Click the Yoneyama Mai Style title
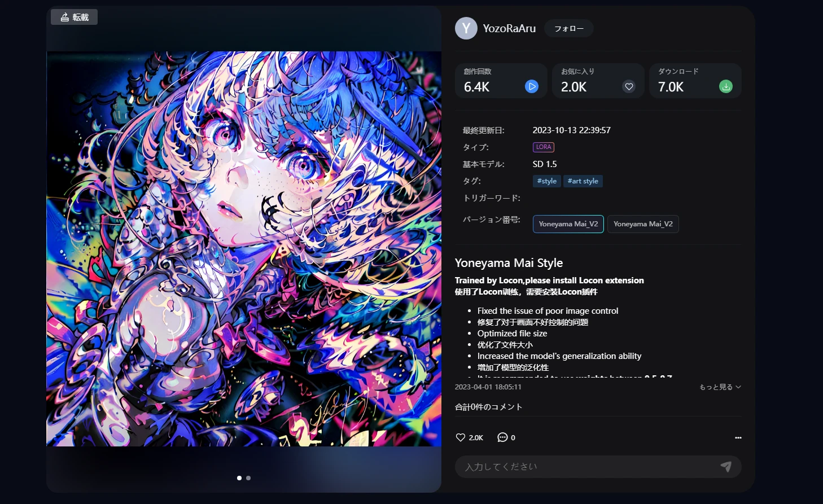Image resolution: width=823 pixels, height=504 pixels. pos(509,263)
